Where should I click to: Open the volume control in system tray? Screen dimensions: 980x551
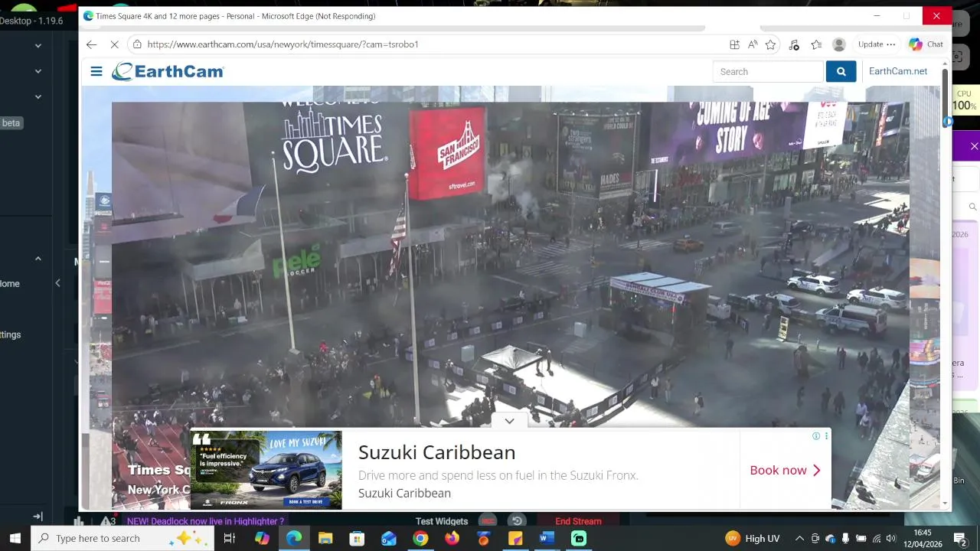click(x=890, y=538)
